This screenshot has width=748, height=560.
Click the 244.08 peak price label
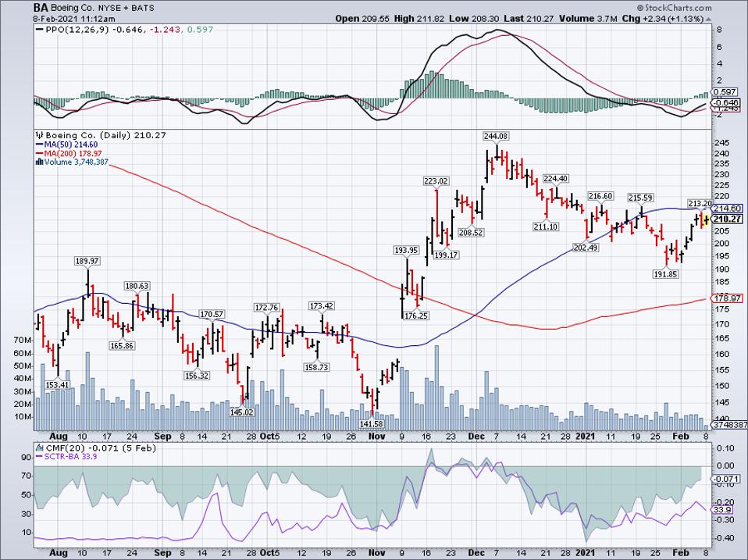(x=496, y=137)
